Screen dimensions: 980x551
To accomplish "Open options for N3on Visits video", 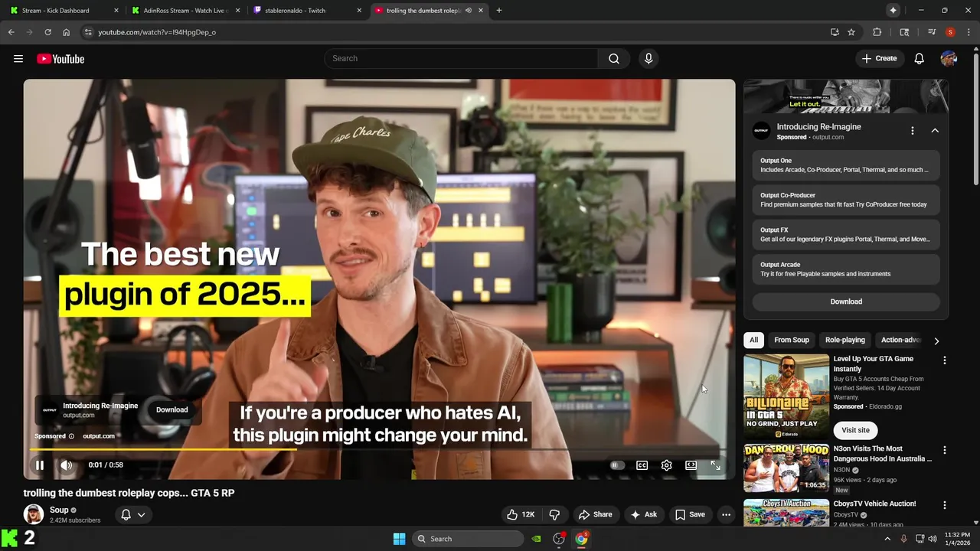I will pyautogui.click(x=944, y=450).
